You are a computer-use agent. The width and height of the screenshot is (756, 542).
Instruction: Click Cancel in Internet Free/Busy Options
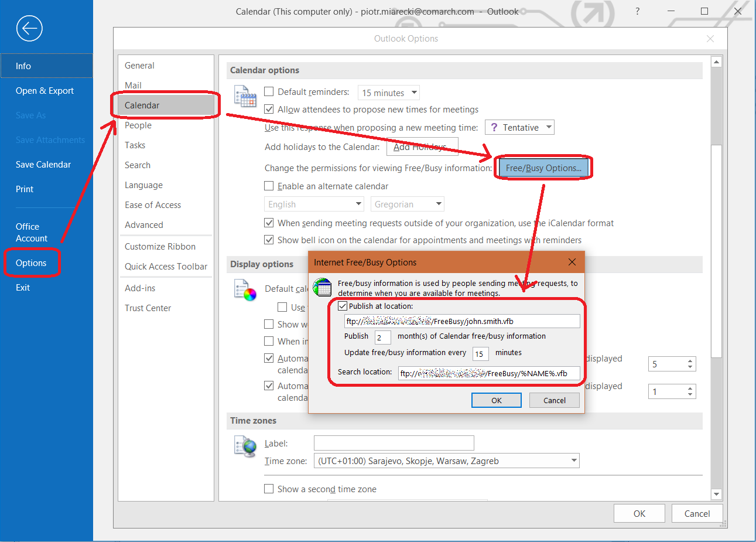pos(555,400)
